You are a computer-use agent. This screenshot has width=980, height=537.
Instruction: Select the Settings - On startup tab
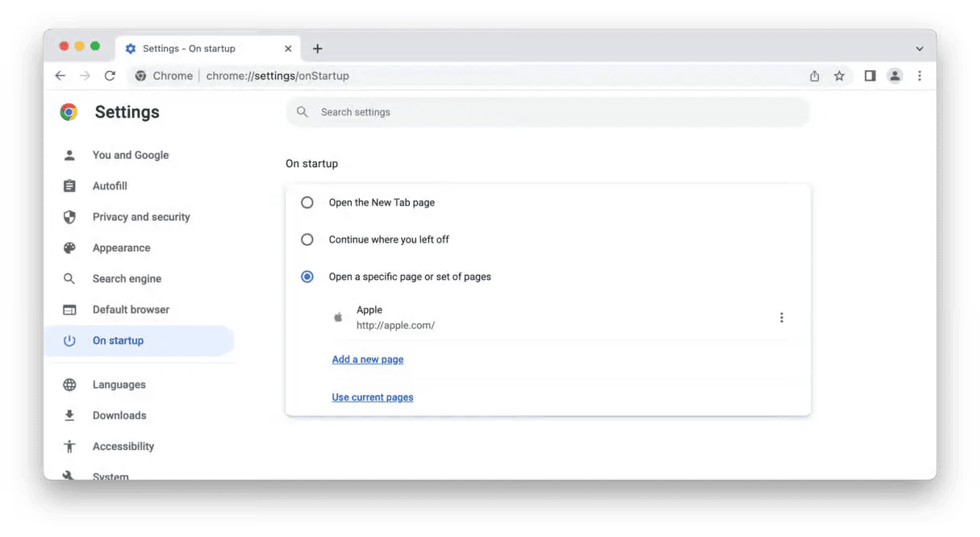[x=207, y=48]
